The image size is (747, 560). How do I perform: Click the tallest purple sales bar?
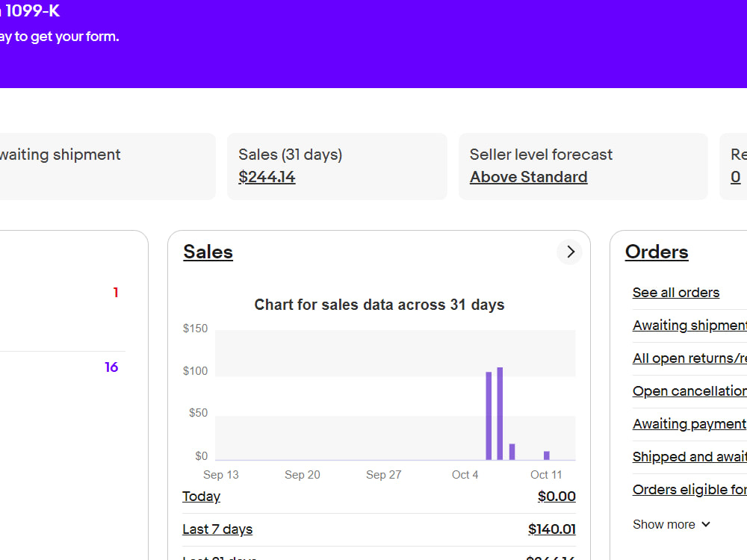pos(500,414)
